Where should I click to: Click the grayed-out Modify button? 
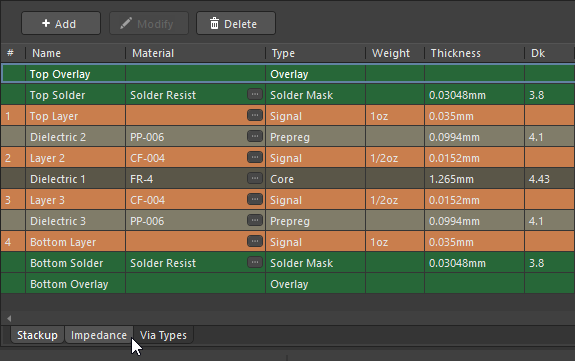149,23
